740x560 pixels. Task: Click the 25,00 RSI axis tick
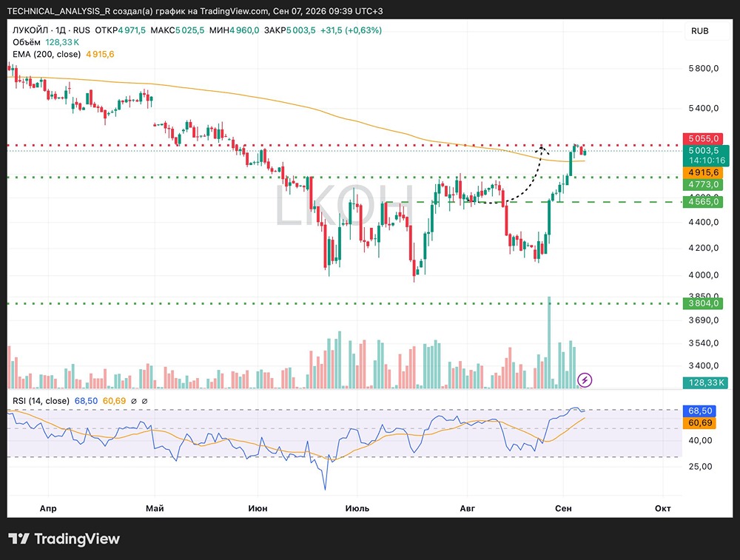[x=700, y=467]
